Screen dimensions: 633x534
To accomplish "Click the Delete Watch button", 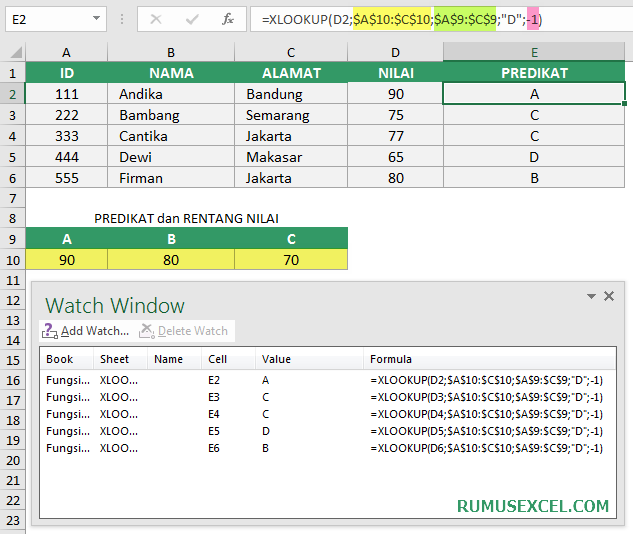I will tap(184, 331).
